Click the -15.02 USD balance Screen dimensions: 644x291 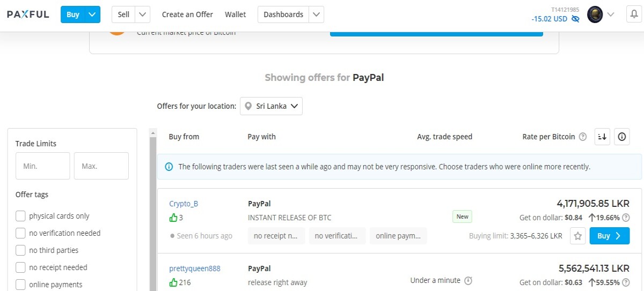tap(549, 19)
